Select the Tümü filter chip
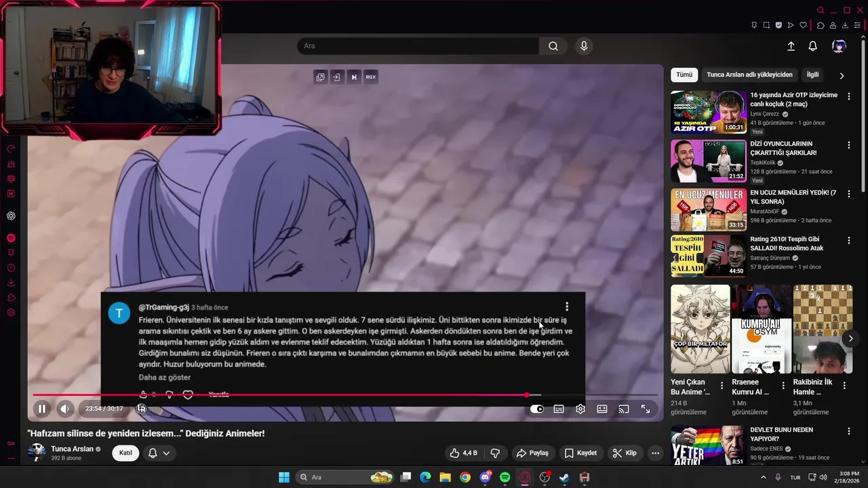868x488 pixels. click(684, 75)
